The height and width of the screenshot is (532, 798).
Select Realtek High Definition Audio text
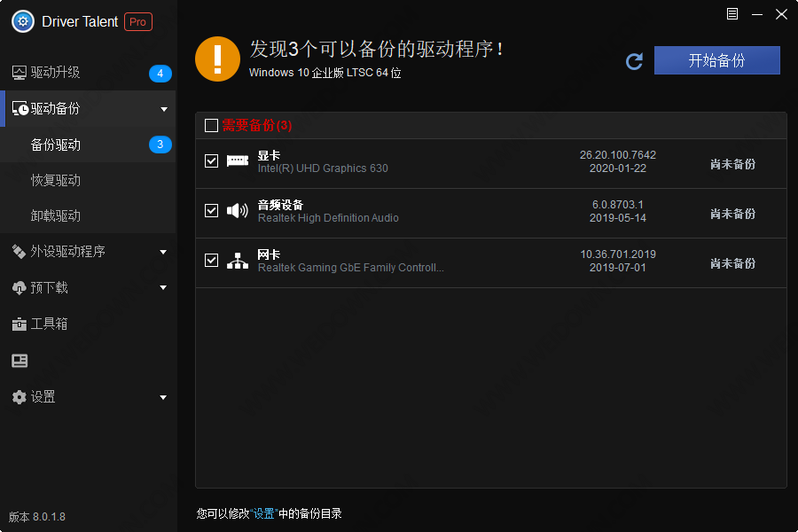pyautogui.click(x=328, y=218)
